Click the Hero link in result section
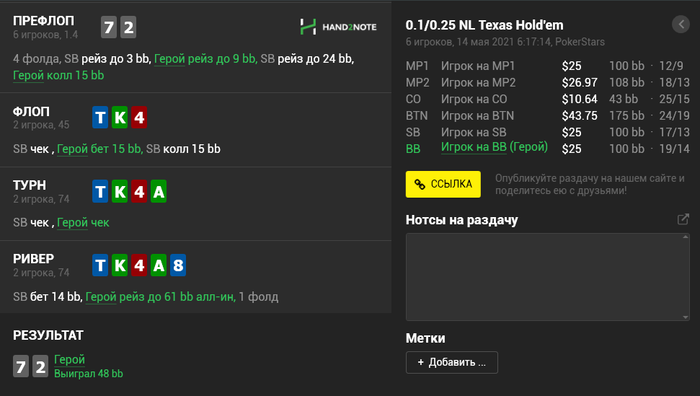Viewport: 700px width, 396px height. tap(69, 359)
